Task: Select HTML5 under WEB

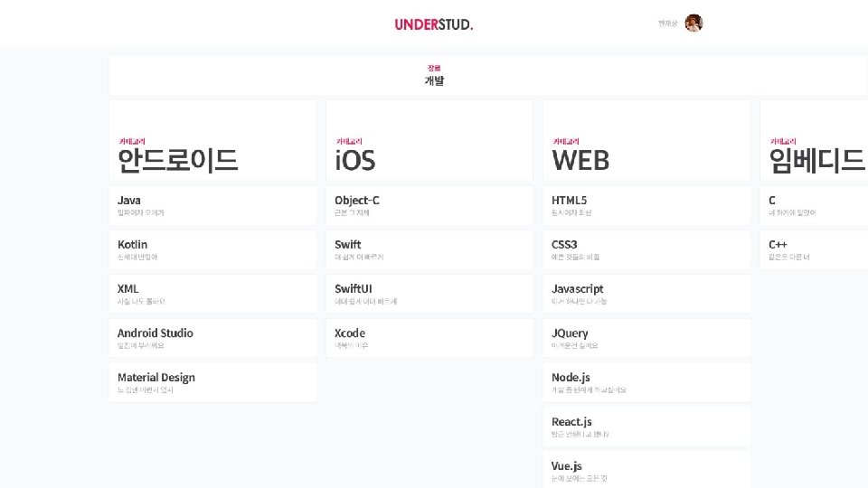Action: [646, 205]
